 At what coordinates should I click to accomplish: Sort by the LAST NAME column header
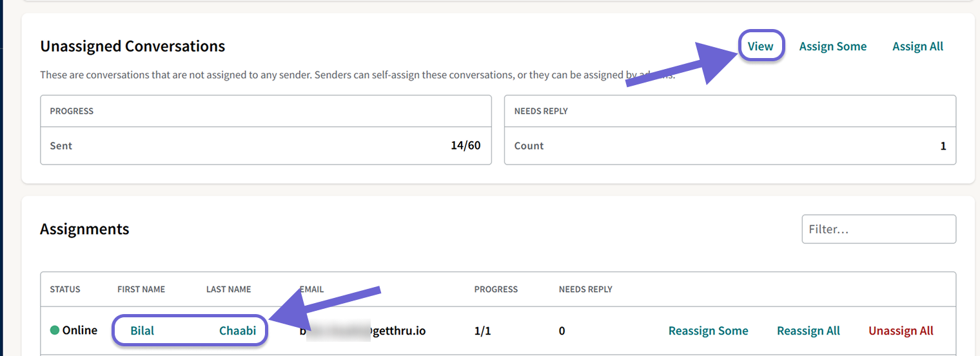coord(228,289)
